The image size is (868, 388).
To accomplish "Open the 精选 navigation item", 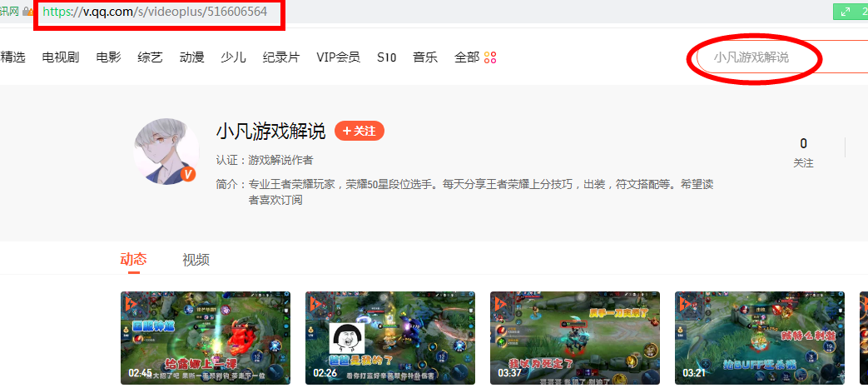I will (x=12, y=57).
